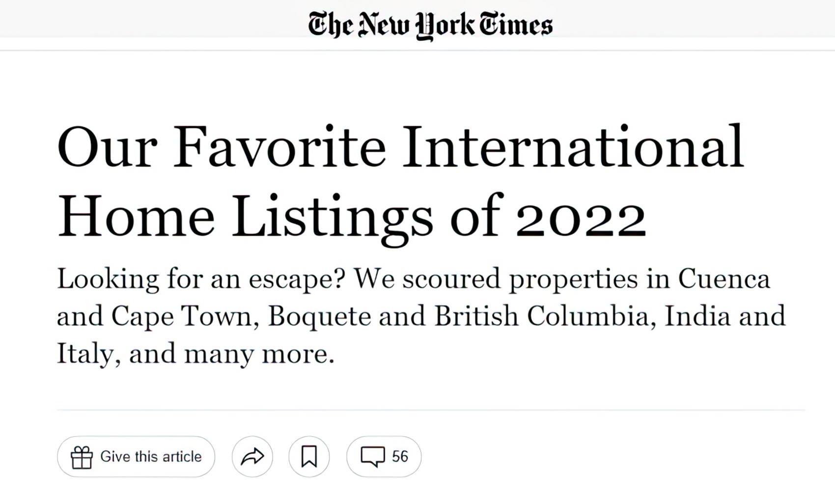The image size is (835, 504).
Task: Click the 56 comments count
Action: click(x=400, y=456)
